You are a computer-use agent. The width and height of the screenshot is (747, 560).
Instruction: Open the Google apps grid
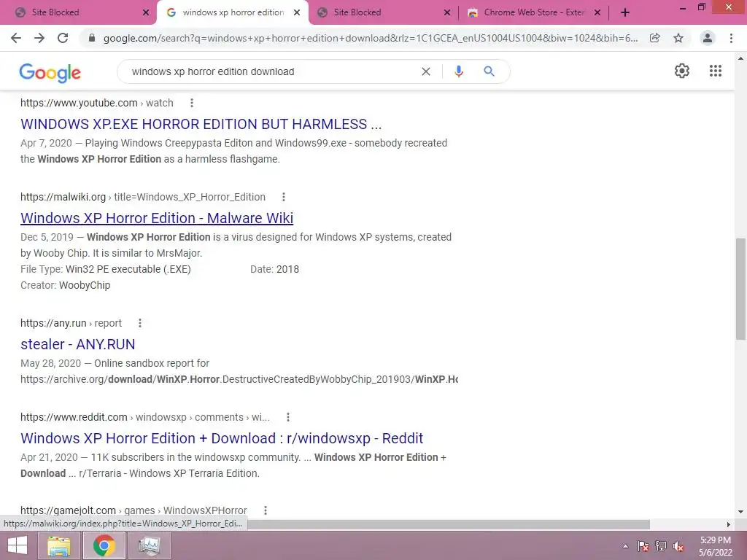[716, 71]
